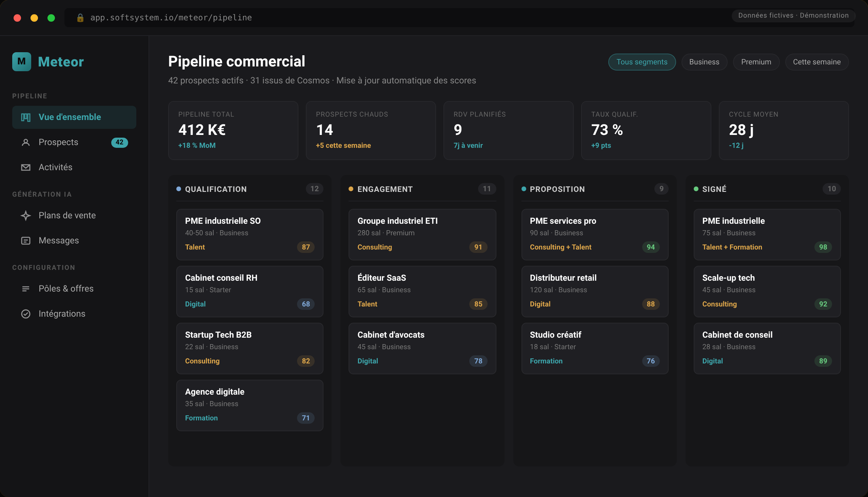Viewport: 868px width, 497px height.
Task: Open the Scale-up tech card
Action: pyautogui.click(x=767, y=292)
